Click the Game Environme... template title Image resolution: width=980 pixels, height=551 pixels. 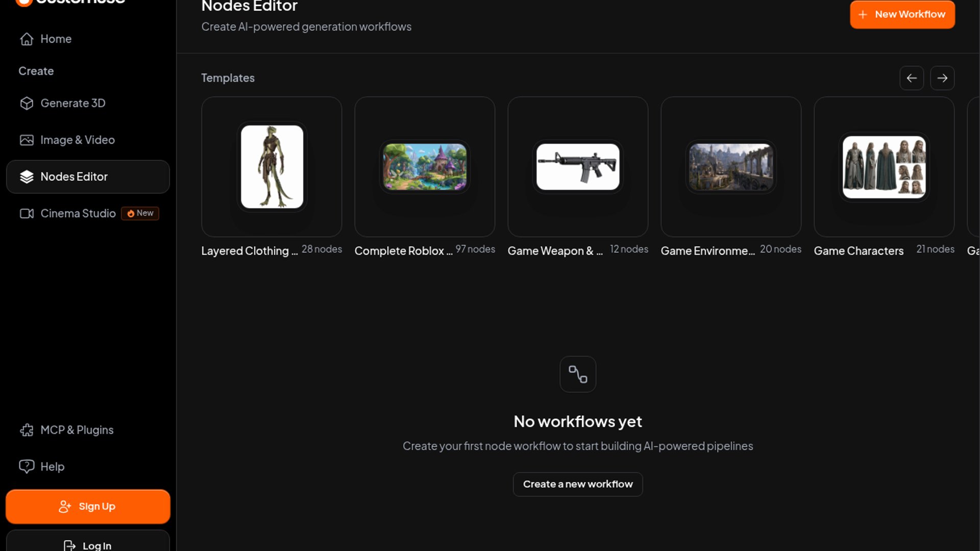(707, 251)
